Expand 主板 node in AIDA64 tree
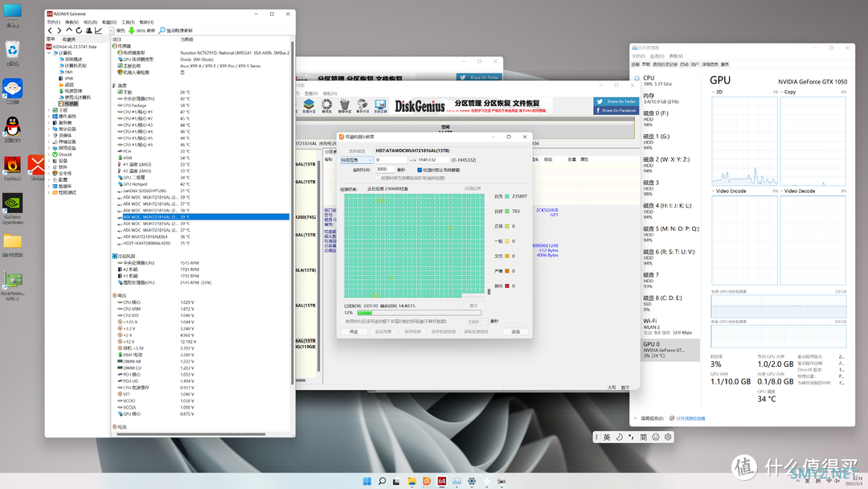Screen dimensions: 868x489 pos(49,110)
